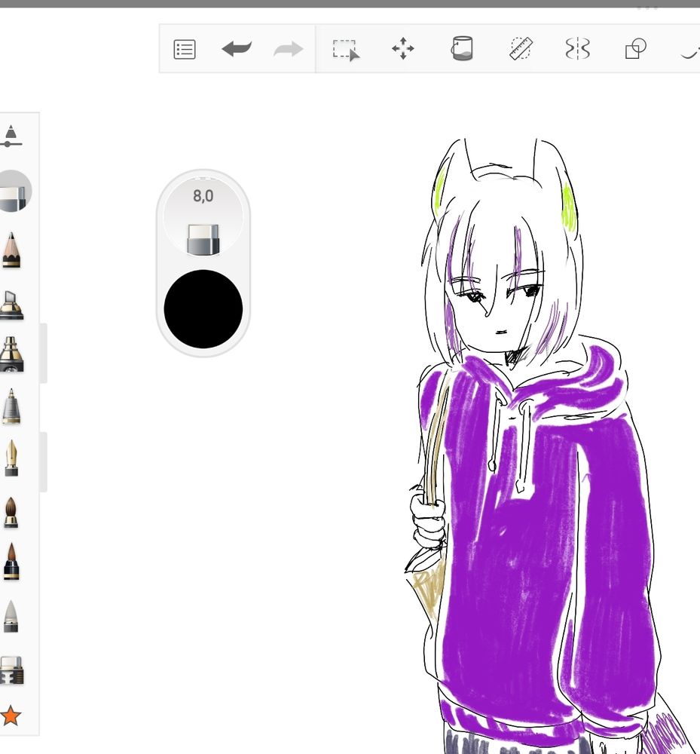The height and width of the screenshot is (754, 700).
Task: Select the Ballpoint pen brush
Action: coord(11,407)
